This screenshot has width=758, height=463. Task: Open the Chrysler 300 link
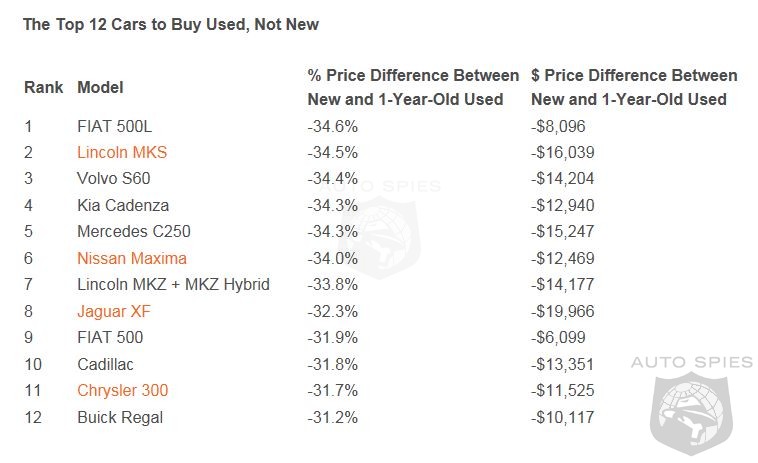122,390
